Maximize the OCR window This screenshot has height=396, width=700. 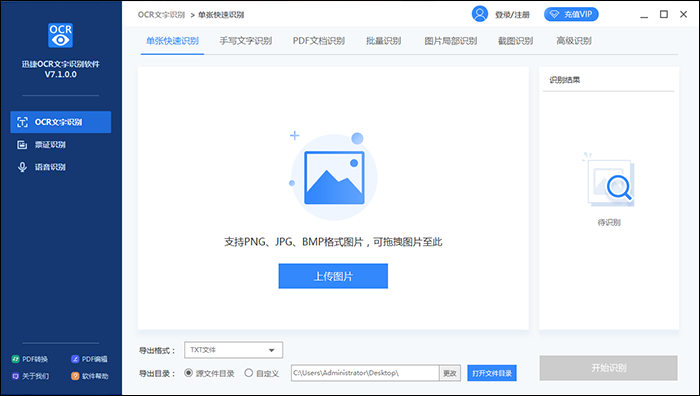664,14
